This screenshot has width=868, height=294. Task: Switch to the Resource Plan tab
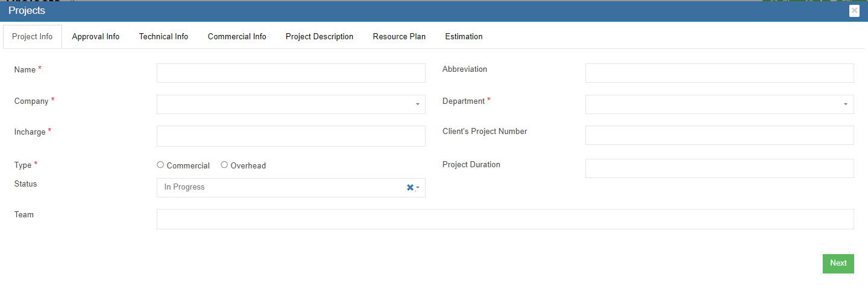(x=399, y=37)
